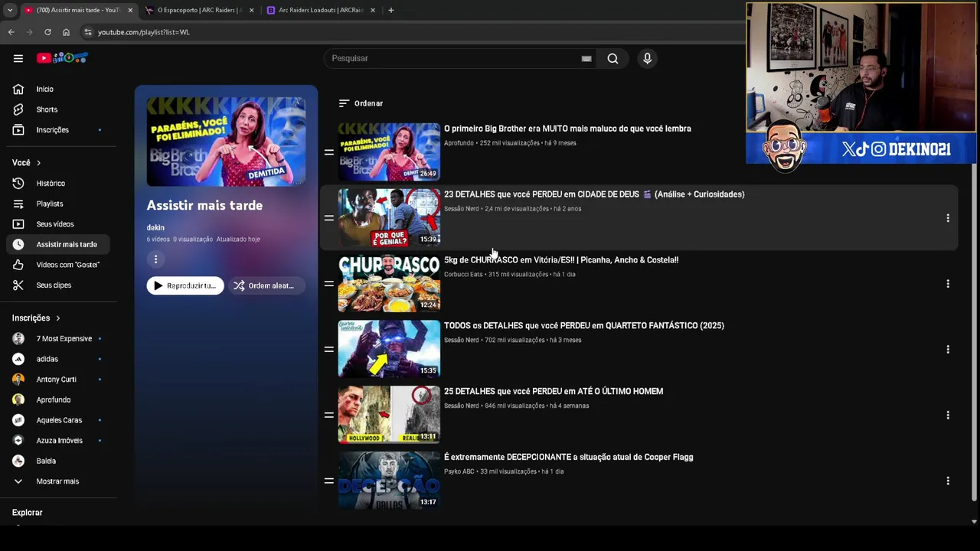The width and height of the screenshot is (980, 551).
Task: Open Antony Curti channel
Action: (x=60, y=380)
